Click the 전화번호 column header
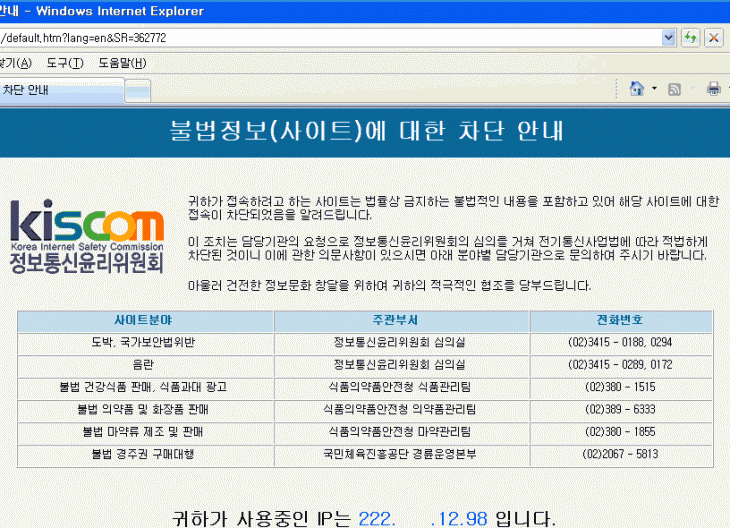 coord(620,321)
